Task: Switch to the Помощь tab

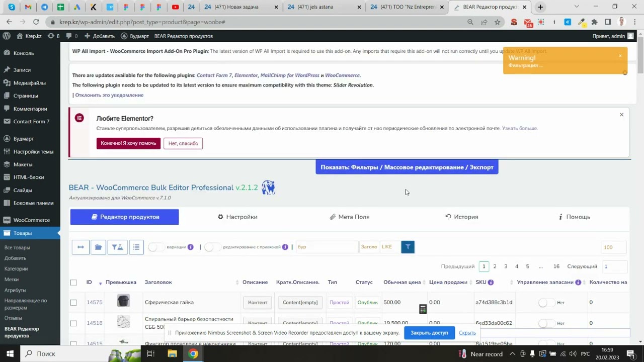Action: point(574,217)
